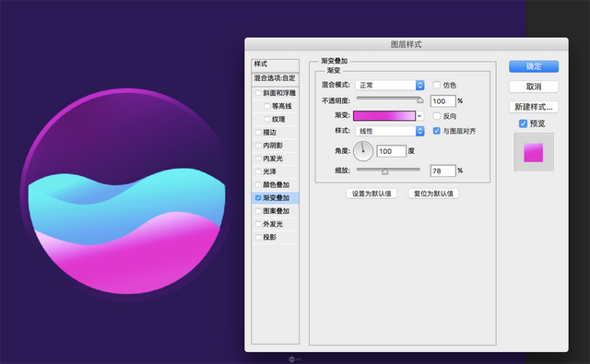The image size is (590, 364).
Task: Select the 渐变叠加 list row
Action: click(x=275, y=198)
